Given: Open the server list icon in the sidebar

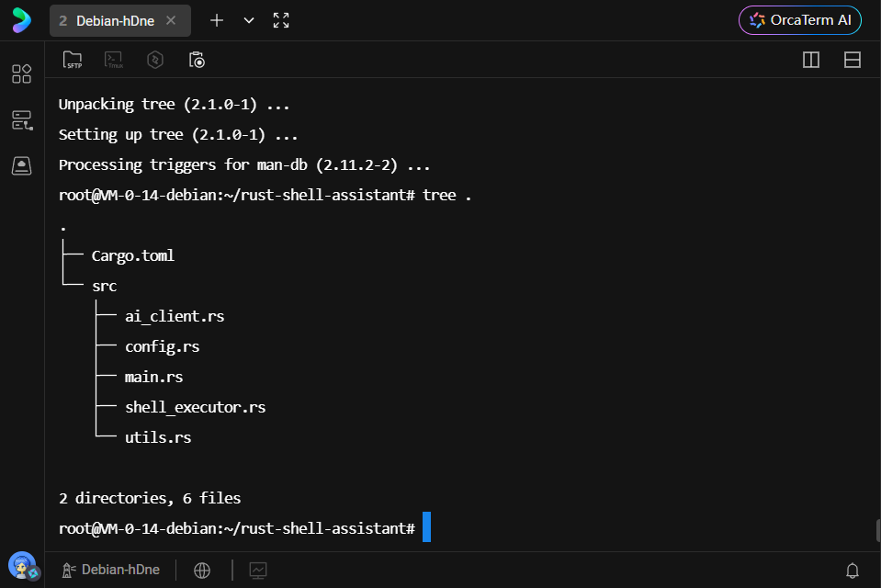Looking at the screenshot, I should point(21,120).
